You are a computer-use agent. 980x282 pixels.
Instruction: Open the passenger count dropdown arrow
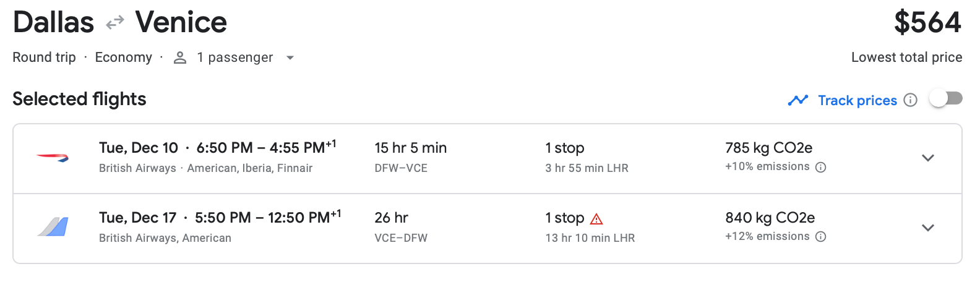290,58
